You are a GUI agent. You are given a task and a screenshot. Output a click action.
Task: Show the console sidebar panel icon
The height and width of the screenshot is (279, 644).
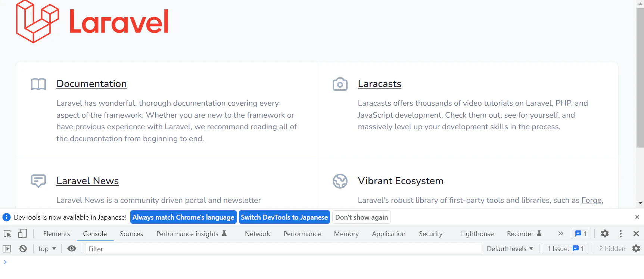7,249
